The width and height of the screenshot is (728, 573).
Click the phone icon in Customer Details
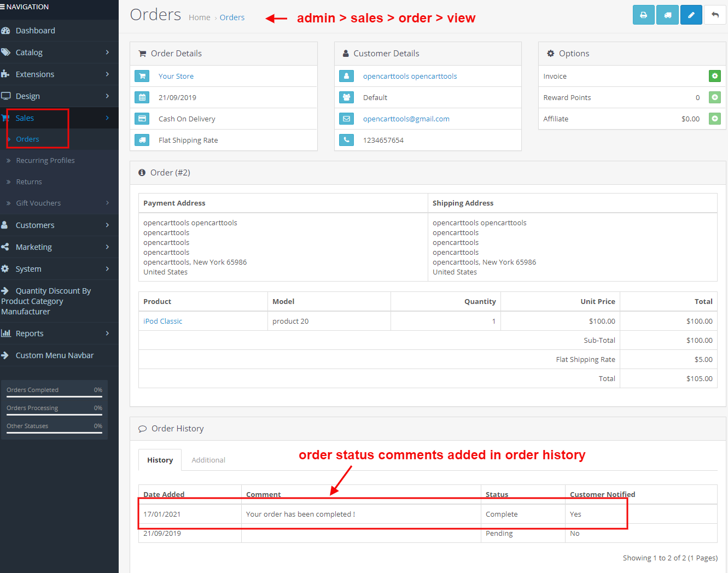[x=346, y=140]
